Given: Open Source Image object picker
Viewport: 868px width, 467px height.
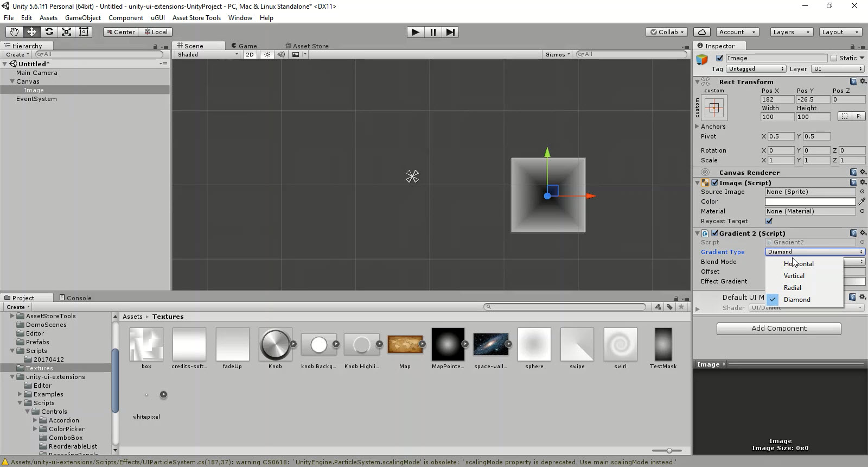Looking at the screenshot, I should coord(862,192).
